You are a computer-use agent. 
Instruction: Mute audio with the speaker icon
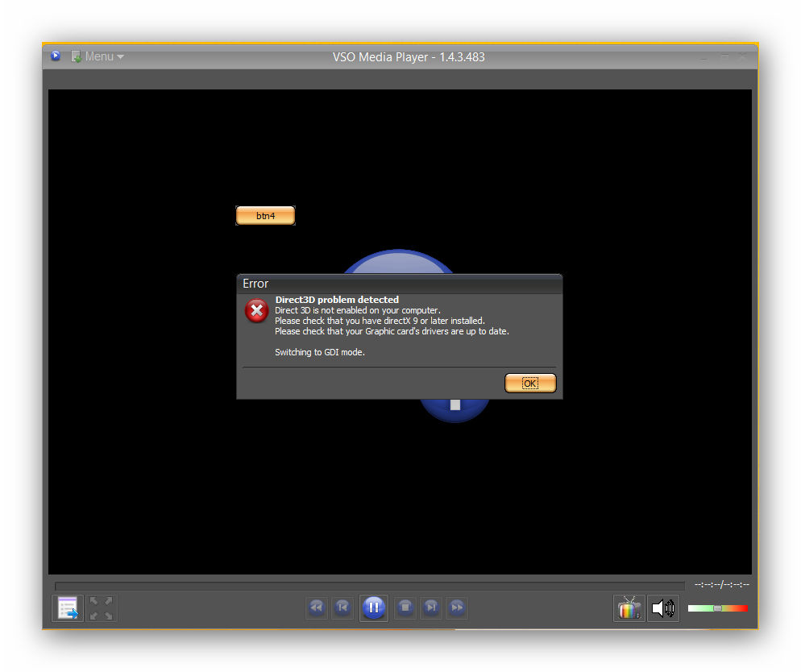[663, 608]
